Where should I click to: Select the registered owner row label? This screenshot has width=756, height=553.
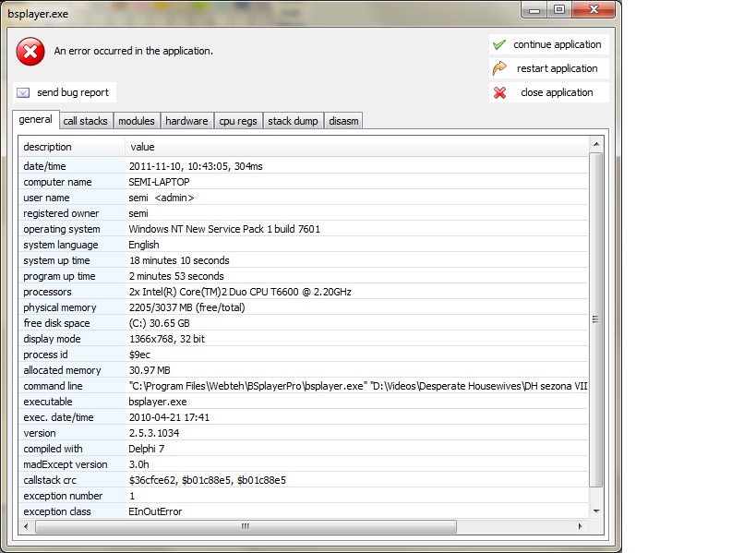tap(61, 213)
